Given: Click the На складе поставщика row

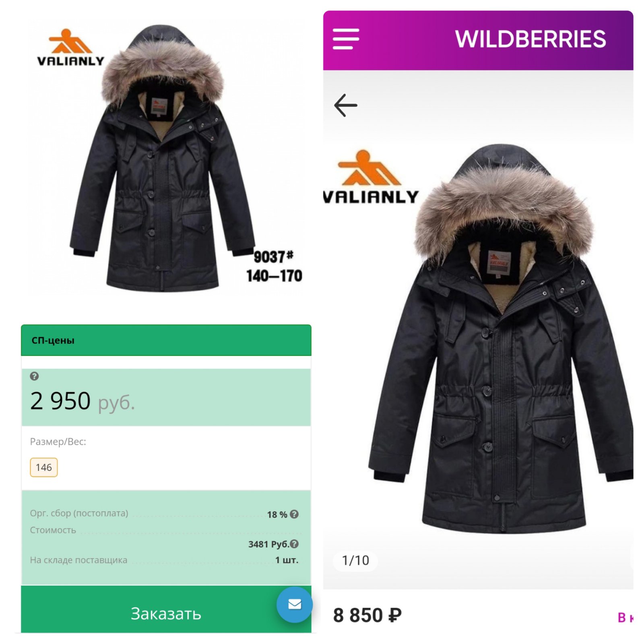Looking at the screenshot, I should [x=164, y=560].
